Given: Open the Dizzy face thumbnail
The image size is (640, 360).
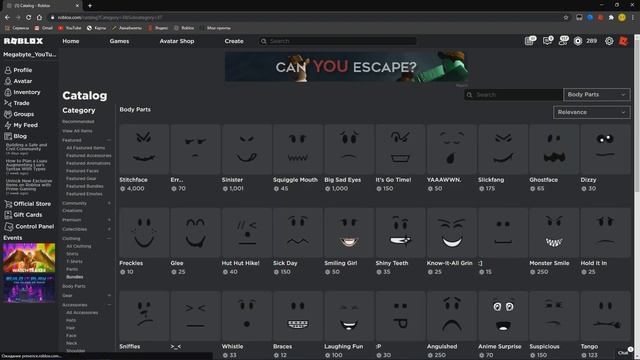Looking at the screenshot, I should [605, 149].
